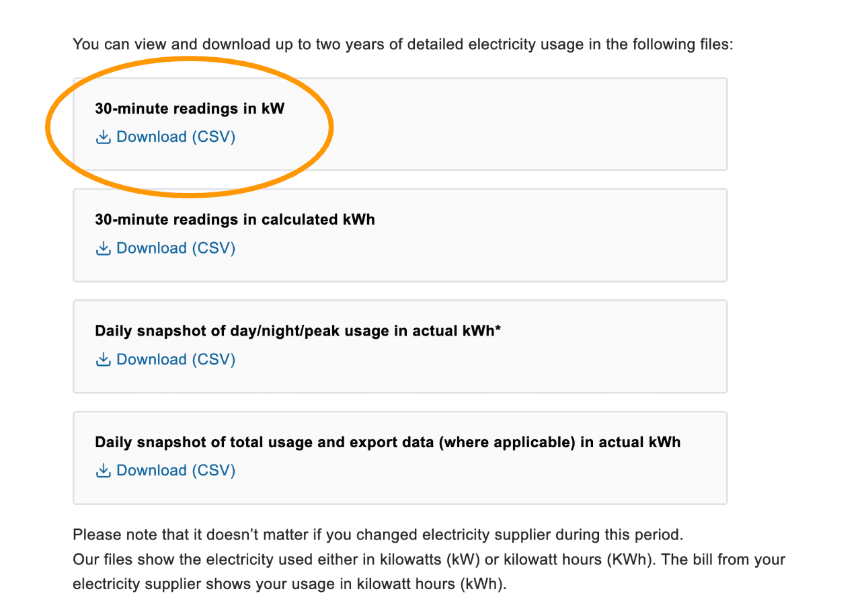Click the asterisk after "actual kWh" in day/night/peak heading
The width and height of the screenshot is (866, 616).
click(498, 330)
